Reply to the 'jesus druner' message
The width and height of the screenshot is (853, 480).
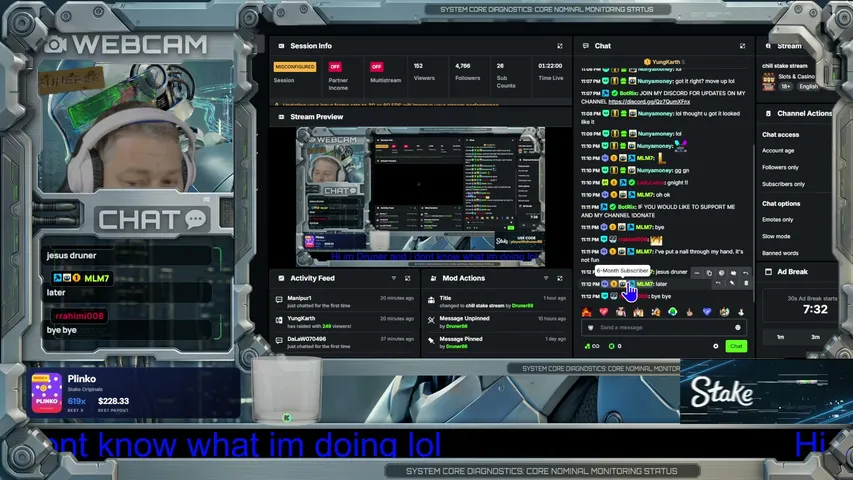tap(745, 273)
